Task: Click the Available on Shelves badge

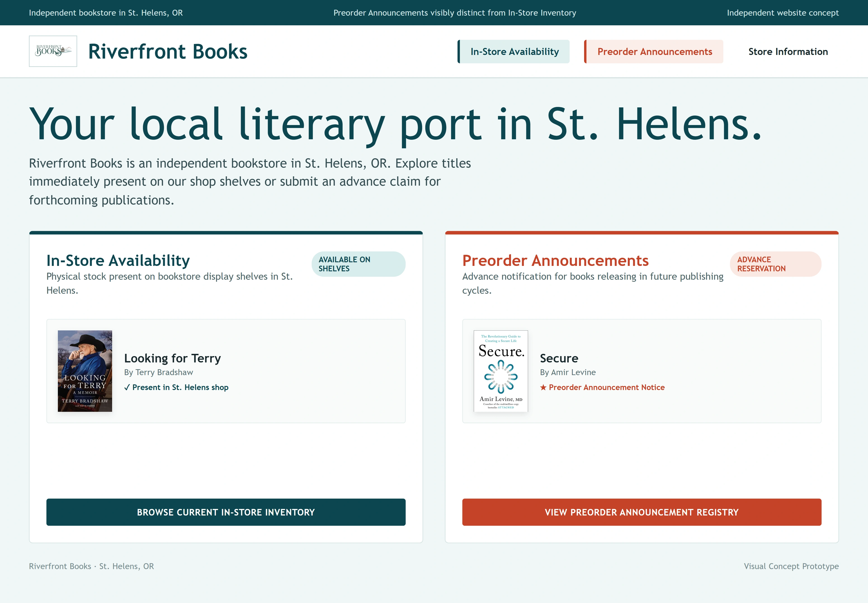Action: click(x=359, y=264)
